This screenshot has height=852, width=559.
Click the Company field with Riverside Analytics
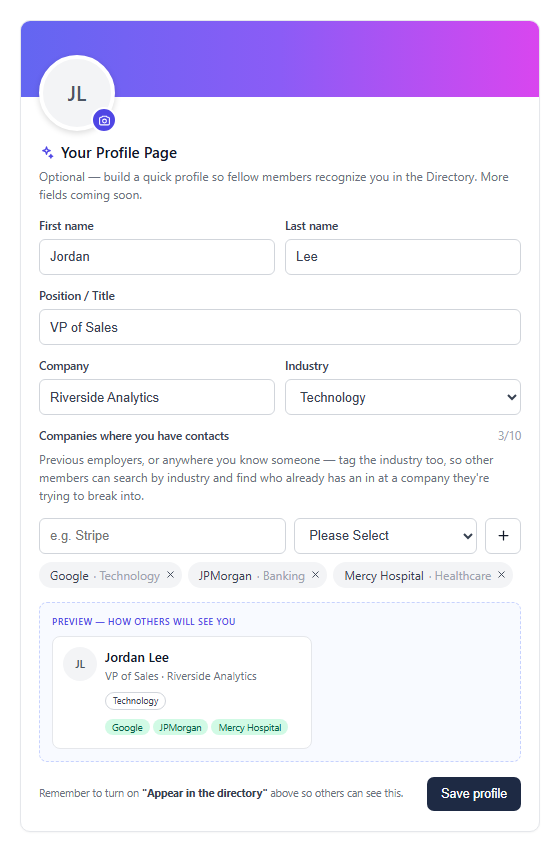click(157, 397)
